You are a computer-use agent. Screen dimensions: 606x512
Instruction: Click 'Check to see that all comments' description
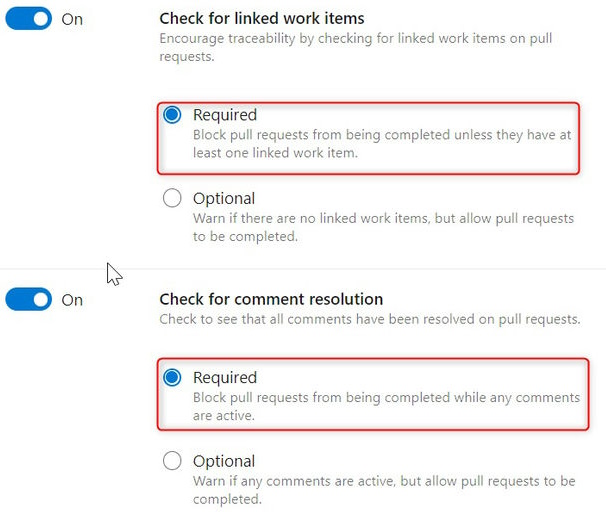tap(370, 319)
